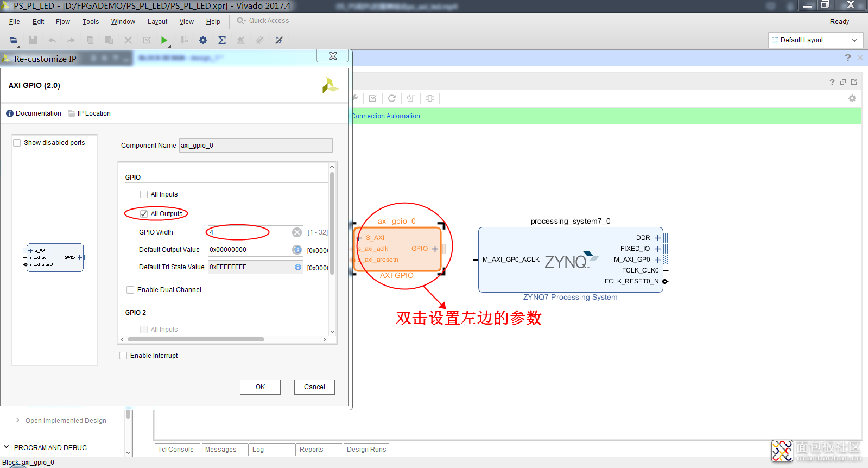
Task: Click the paste icon in toolbar
Action: [109, 40]
